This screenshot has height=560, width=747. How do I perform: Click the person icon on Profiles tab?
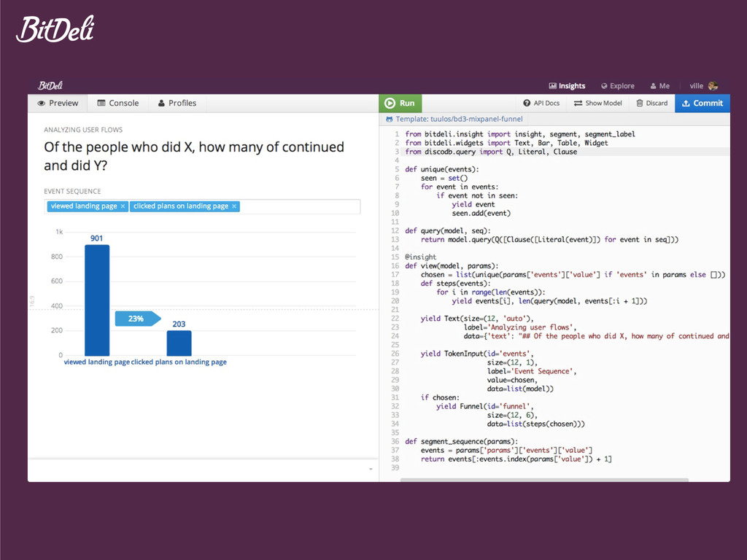tap(161, 104)
